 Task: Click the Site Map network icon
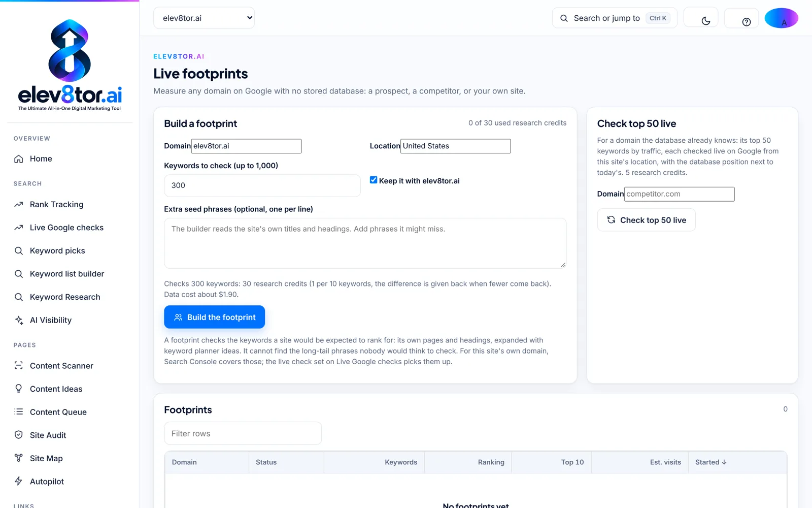(x=19, y=458)
